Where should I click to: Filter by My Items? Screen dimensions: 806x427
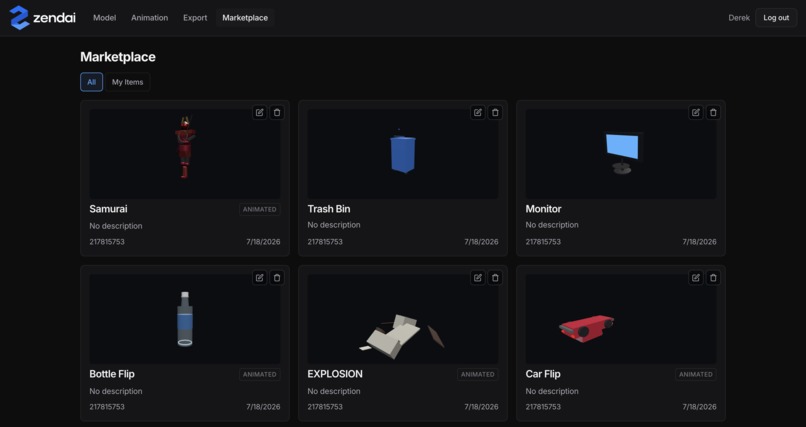tap(127, 82)
